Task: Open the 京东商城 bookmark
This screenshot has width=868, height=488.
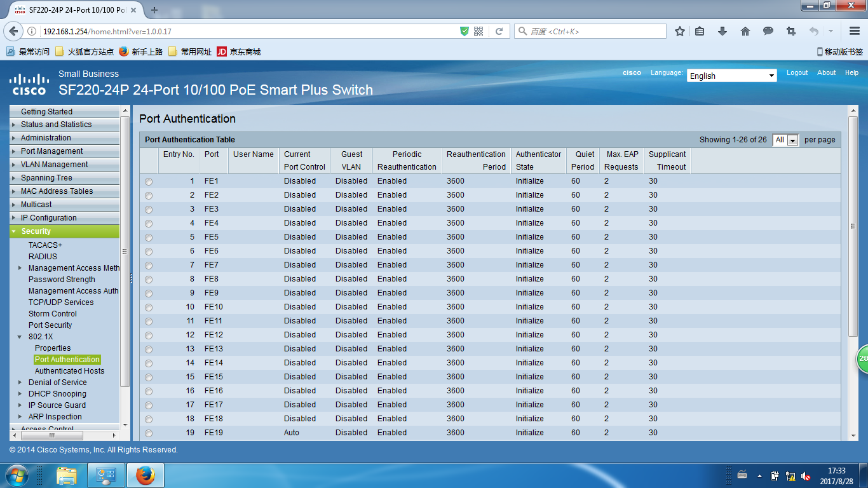Action: (x=239, y=52)
